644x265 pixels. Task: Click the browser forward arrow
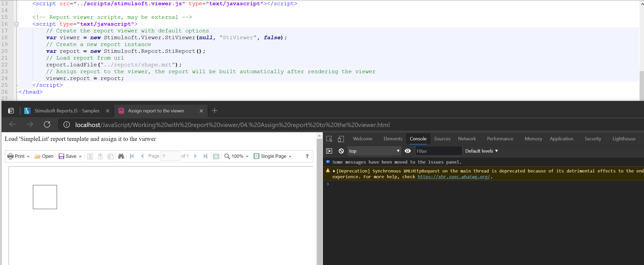point(30,125)
